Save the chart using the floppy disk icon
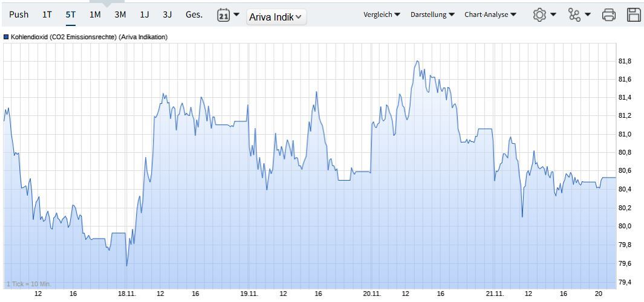Image resolution: width=644 pixels, height=302 pixels. click(x=634, y=14)
